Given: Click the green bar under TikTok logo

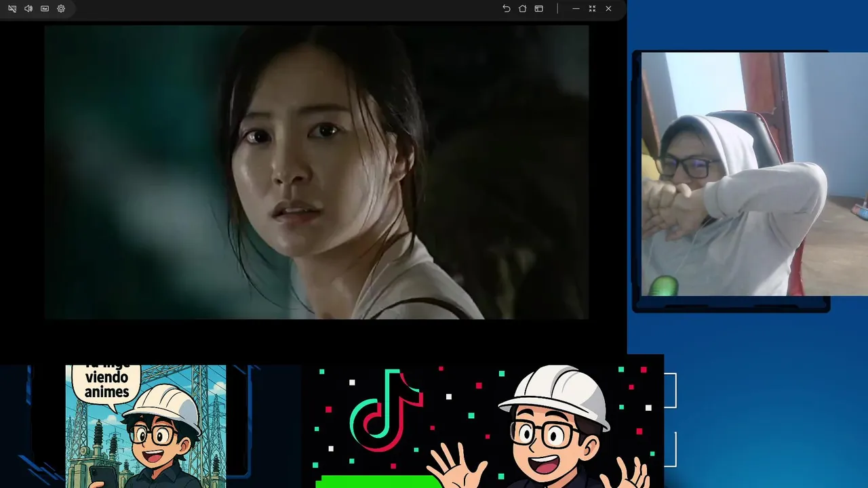Looking at the screenshot, I should (378, 481).
